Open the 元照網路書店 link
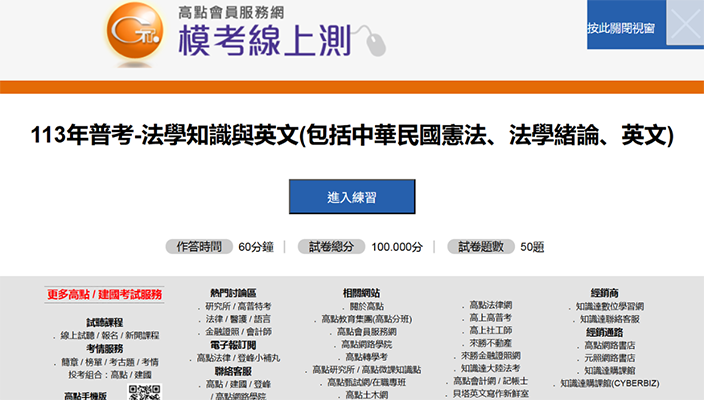The width and height of the screenshot is (704, 400). (610, 358)
